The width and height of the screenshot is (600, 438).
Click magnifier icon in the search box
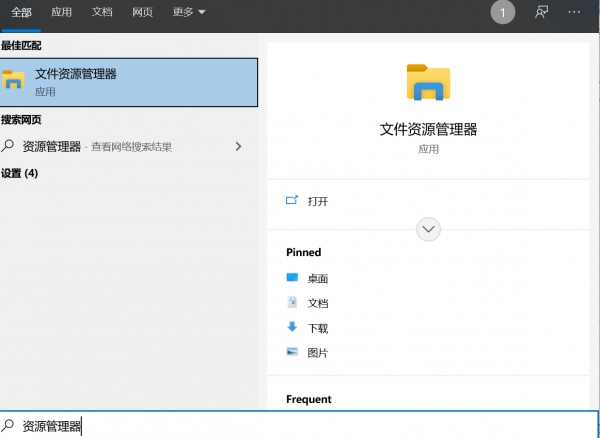click(x=8, y=425)
